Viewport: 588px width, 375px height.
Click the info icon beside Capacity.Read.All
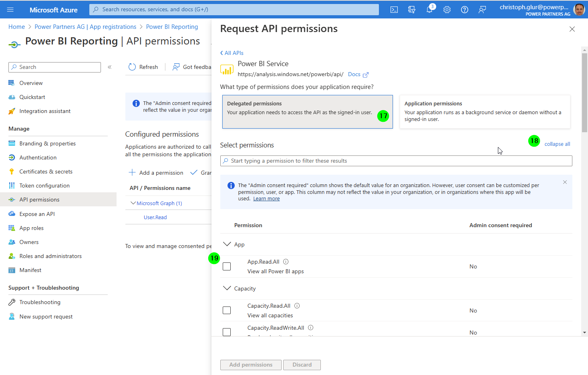click(297, 306)
